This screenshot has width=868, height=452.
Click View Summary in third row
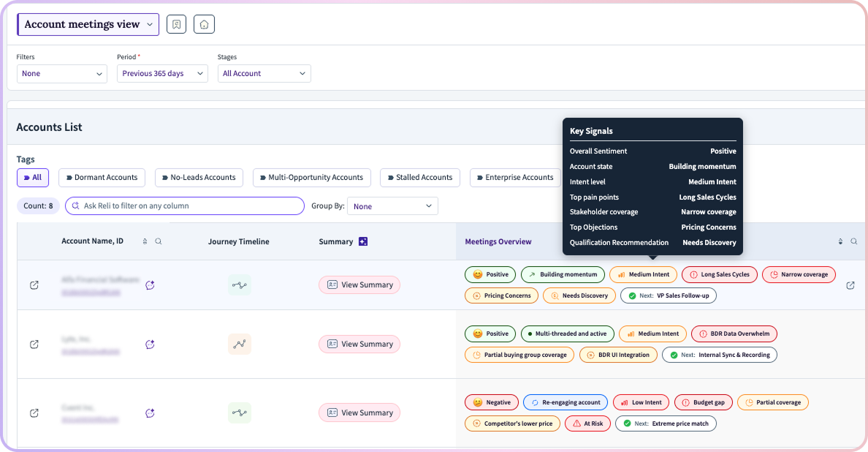[359, 413]
